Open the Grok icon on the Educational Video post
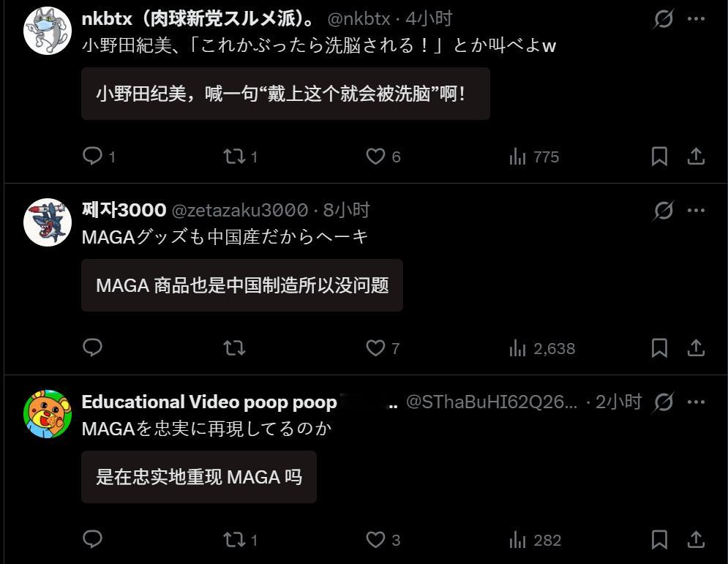The height and width of the screenshot is (564, 728). (x=663, y=402)
